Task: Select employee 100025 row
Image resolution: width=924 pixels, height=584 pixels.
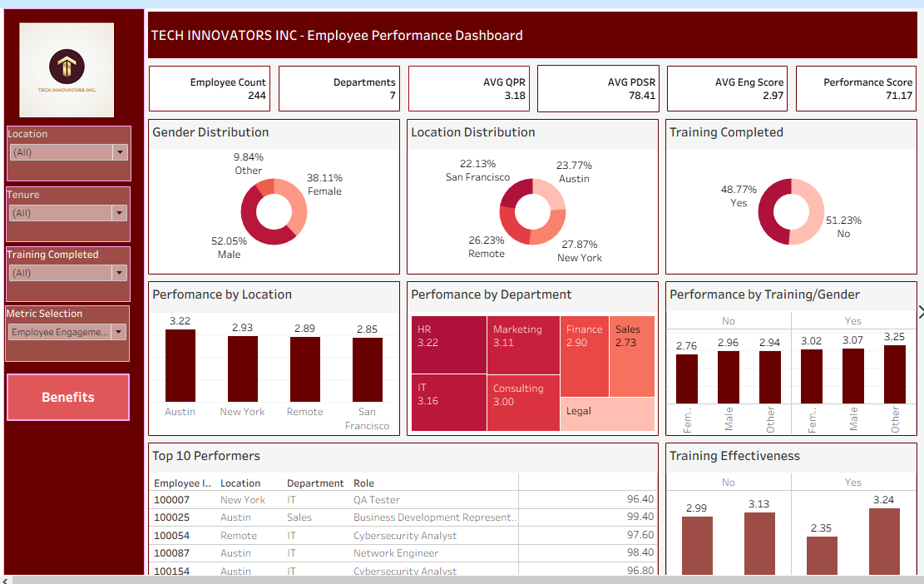Action: click(x=403, y=517)
